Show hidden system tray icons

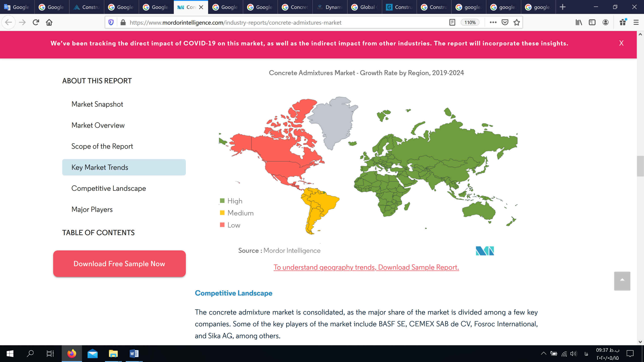(x=543, y=353)
